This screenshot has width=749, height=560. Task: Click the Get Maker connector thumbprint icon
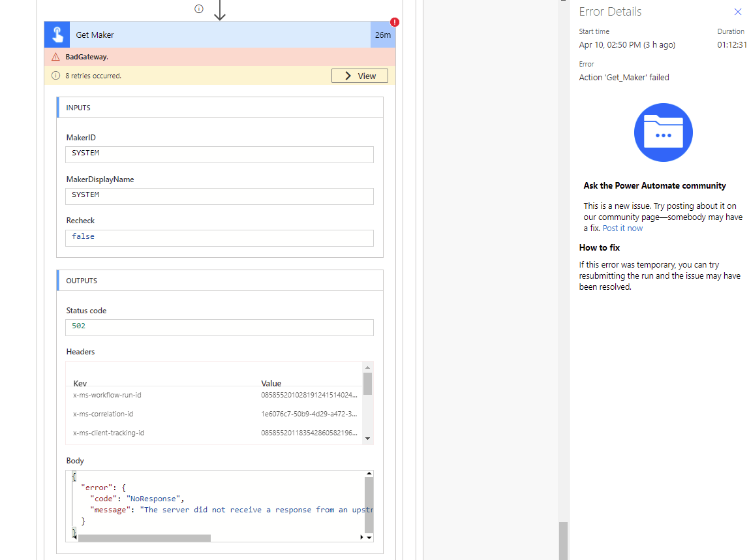tap(56, 33)
